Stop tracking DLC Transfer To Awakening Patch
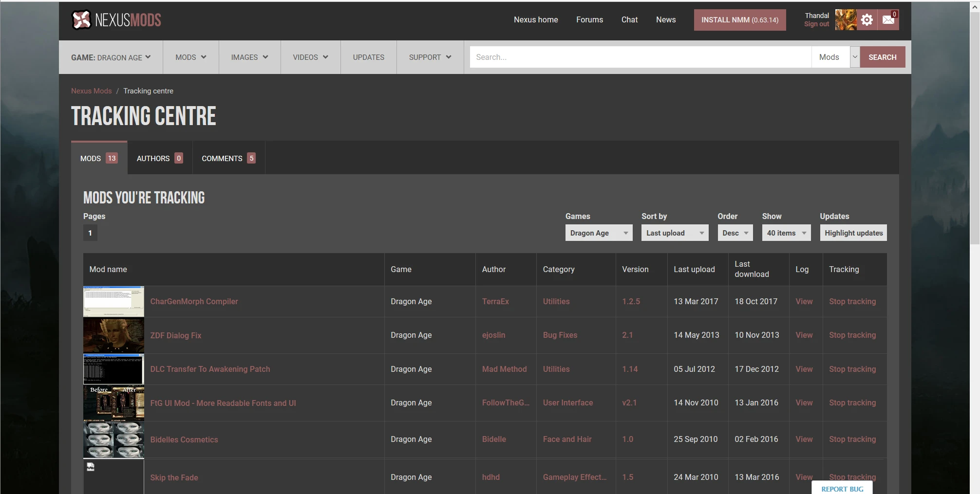 click(852, 369)
